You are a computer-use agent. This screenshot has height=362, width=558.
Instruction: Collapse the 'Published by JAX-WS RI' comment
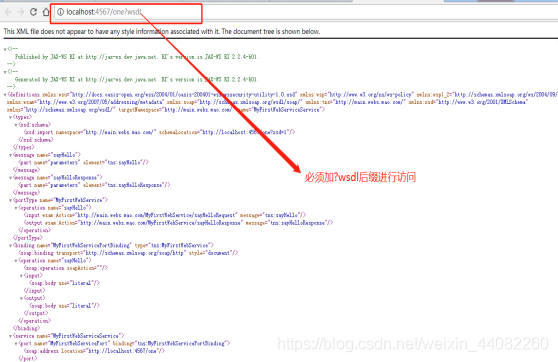(x=5, y=49)
